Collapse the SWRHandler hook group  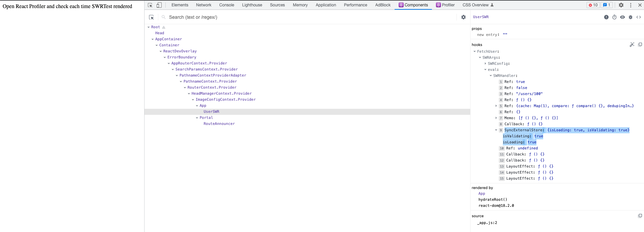click(x=491, y=76)
